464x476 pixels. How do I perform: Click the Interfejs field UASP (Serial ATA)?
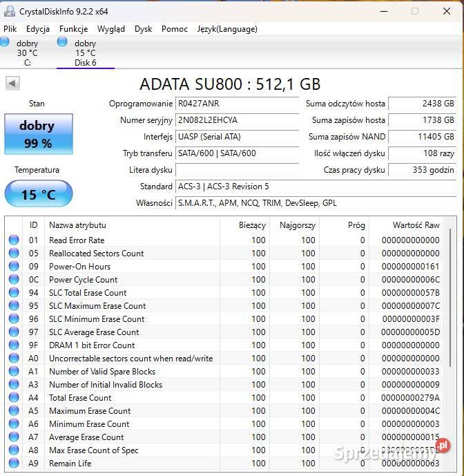(238, 137)
